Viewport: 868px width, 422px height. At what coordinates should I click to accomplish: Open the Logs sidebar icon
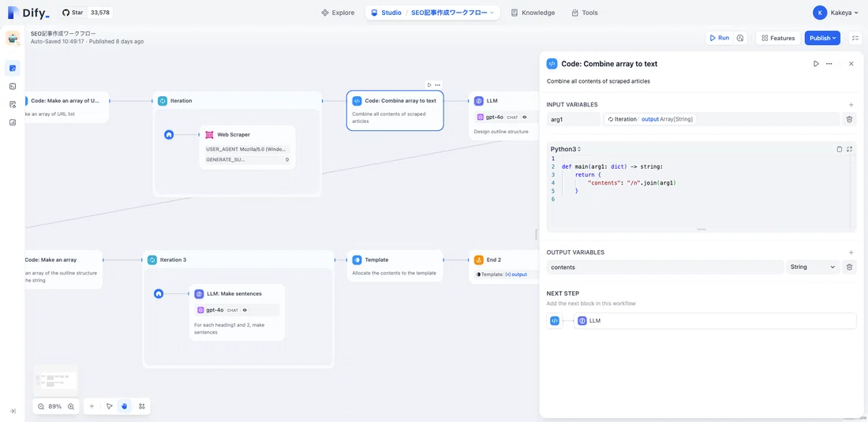[13, 105]
